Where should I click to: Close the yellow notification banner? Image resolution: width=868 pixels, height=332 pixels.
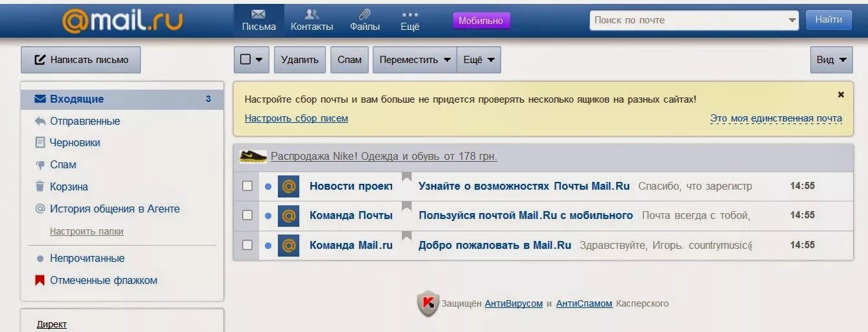(x=841, y=95)
